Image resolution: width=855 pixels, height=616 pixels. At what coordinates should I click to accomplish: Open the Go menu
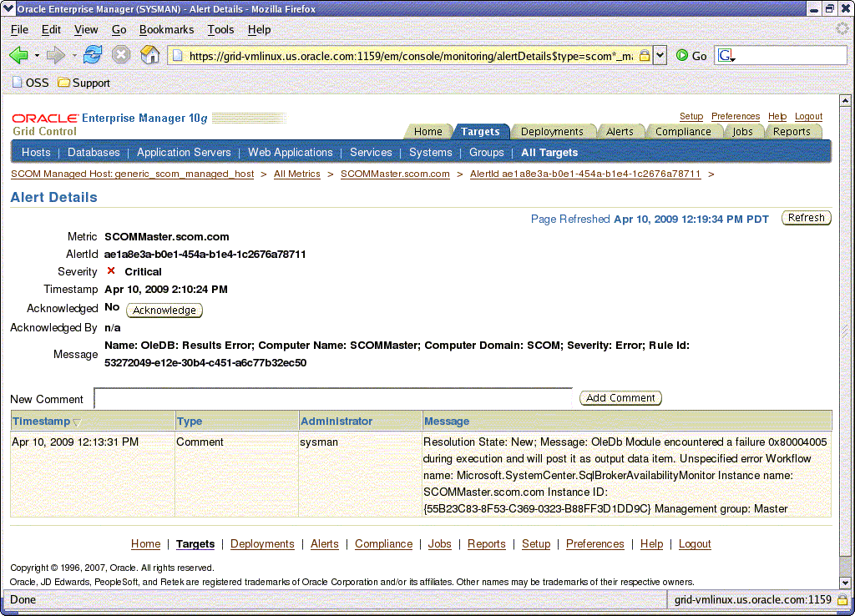pos(119,29)
